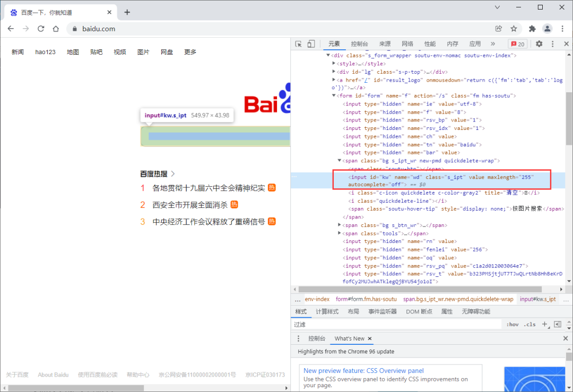This screenshot has height=392, width=573.
Task: Open DevTools settings gear
Action: click(539, 44)
